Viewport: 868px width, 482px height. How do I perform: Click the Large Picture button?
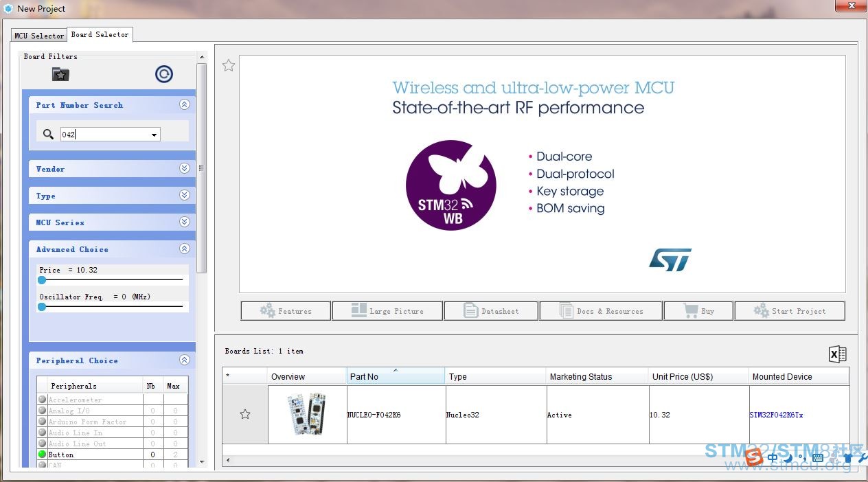point(387,311)
